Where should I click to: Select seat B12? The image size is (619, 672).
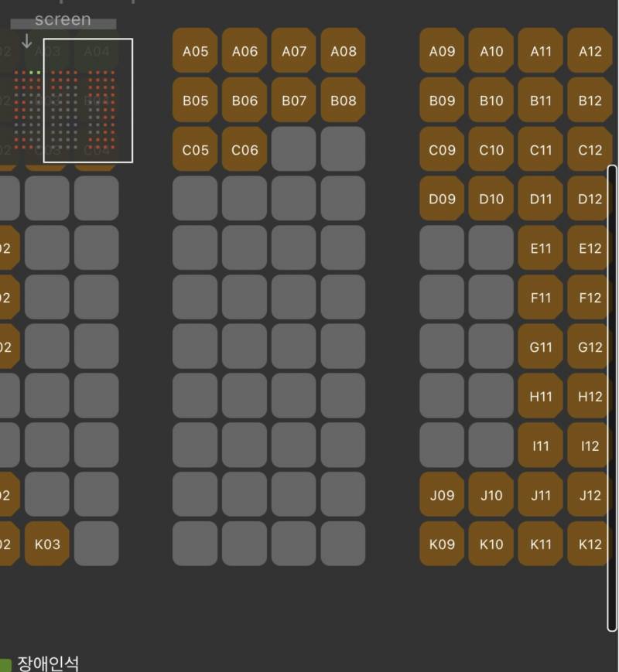(x=590, y=101)
